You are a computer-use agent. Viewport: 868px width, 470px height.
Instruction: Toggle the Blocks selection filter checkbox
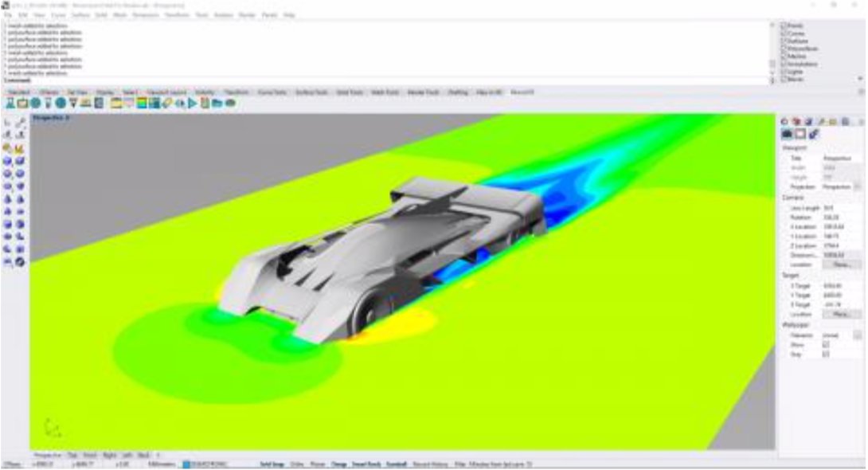pos(784,79)
